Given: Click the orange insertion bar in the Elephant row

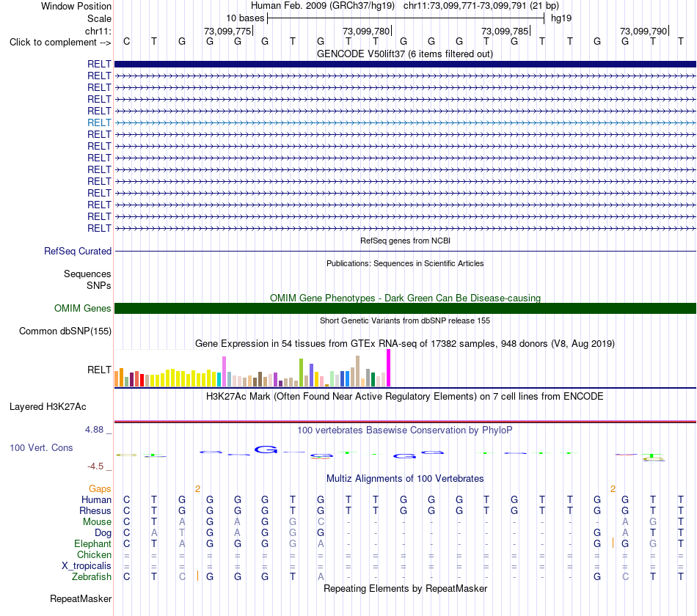Looking at the screenshot, I should click(x=613, y=543).
